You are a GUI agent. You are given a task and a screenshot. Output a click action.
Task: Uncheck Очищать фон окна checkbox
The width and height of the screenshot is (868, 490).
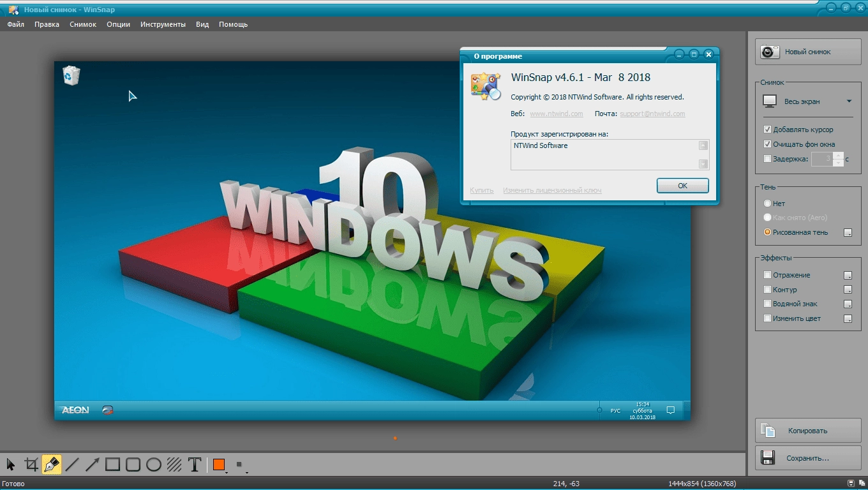pyautogui.click(x=767, y=144)
